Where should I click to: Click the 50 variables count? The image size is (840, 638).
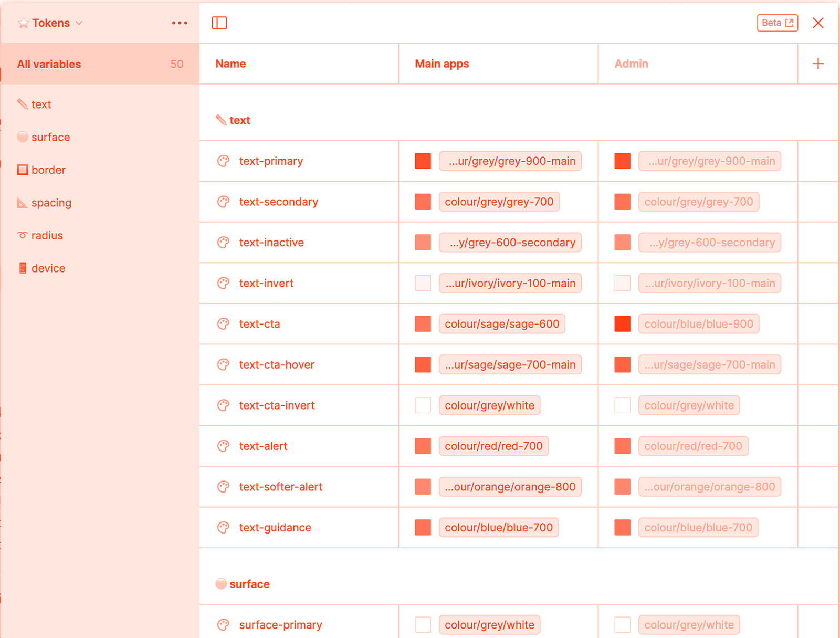click(177, 64)
